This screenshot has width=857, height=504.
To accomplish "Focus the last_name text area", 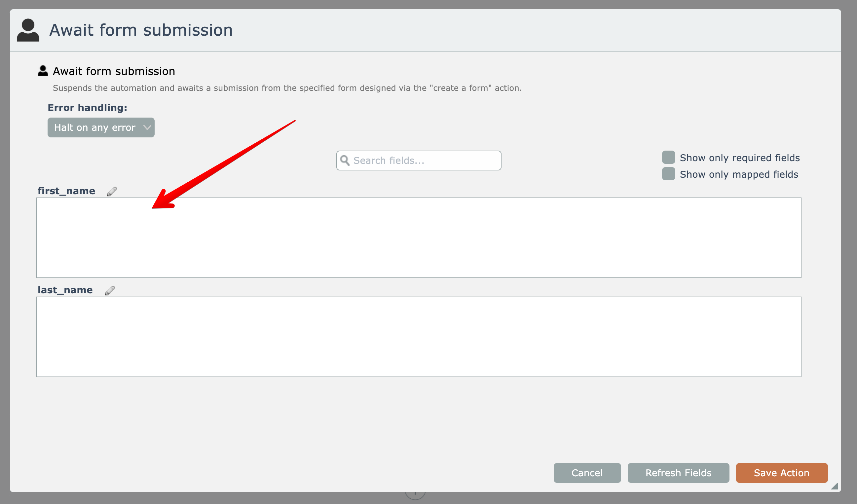I will pos(419,337).
